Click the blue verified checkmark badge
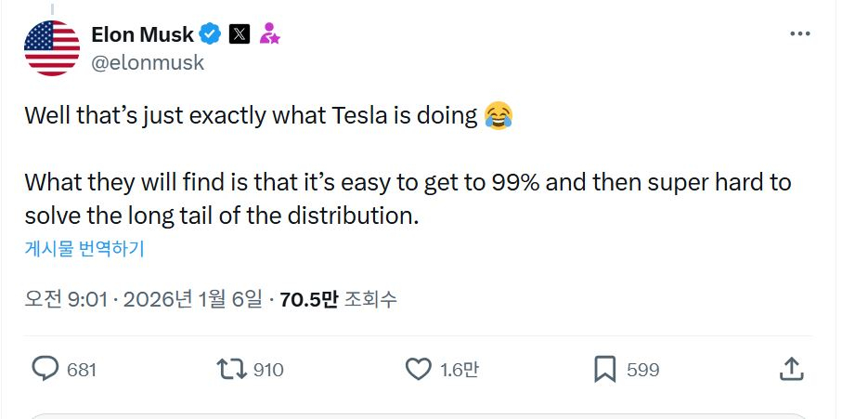This screenshot has height=419, width=868. 211,35
